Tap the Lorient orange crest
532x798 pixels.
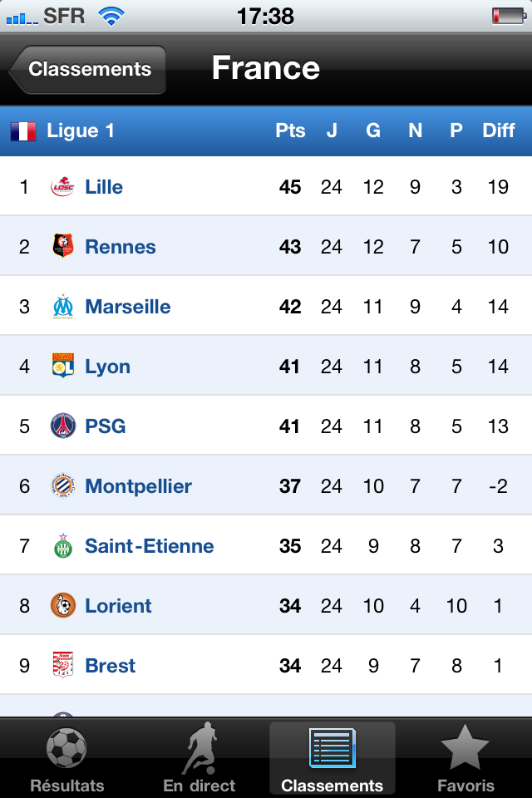pos(63,606)
